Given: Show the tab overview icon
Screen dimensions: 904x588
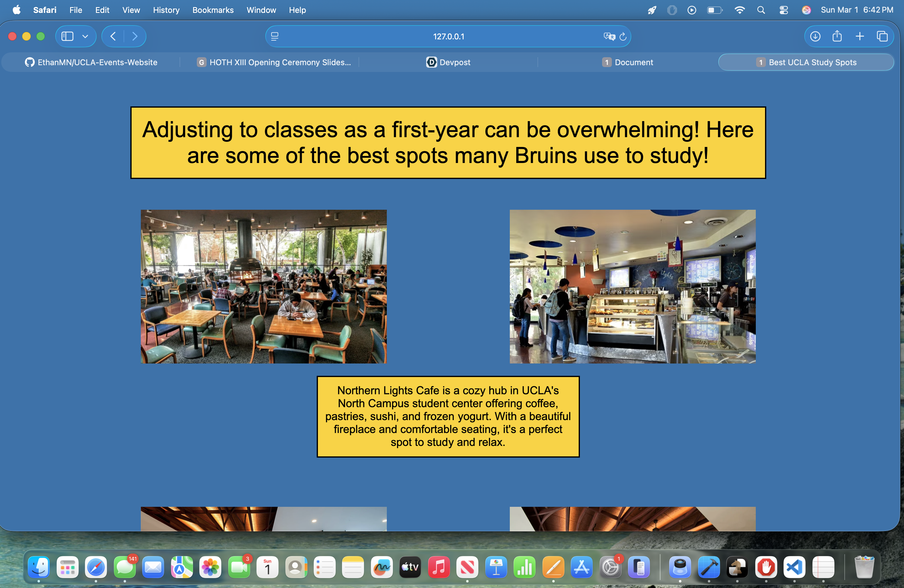Looking at the screenshot, I should [x=882, y=37].
